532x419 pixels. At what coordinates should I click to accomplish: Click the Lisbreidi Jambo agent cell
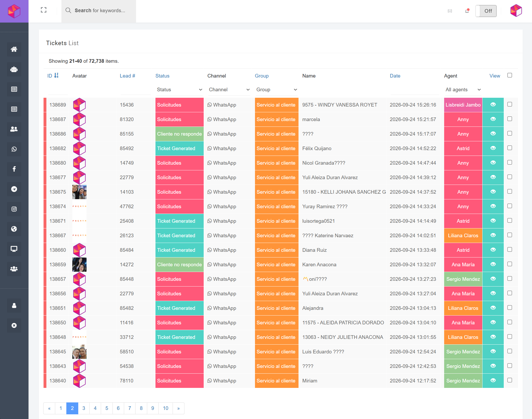[x=463, y=105]
